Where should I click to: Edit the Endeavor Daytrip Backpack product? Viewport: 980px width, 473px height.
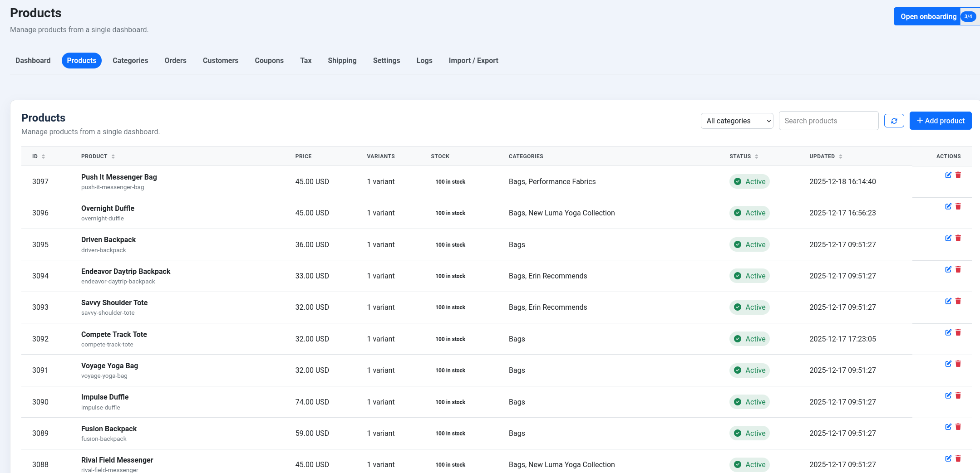pyautogui.click(x=948, y=269)
